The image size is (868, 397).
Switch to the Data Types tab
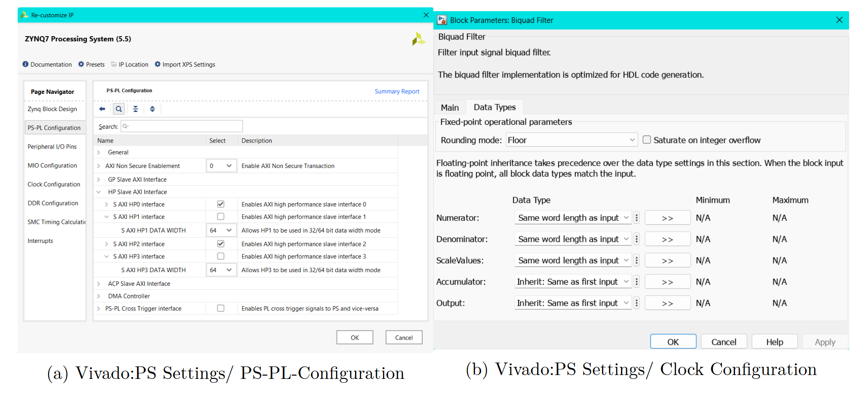(x=494, y=107)
